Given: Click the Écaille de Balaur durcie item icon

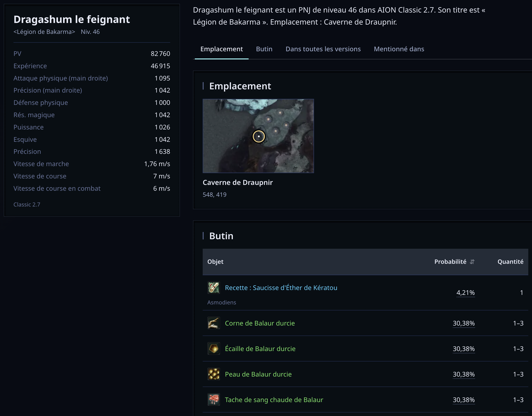Looking at the screenshot, I should 214,348.
